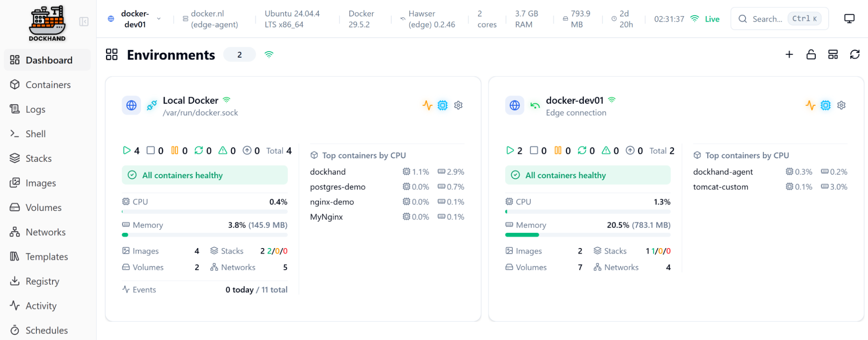The width and height of the screenshot is (868, 340).
Task: Open docker-dev01 card settings gear
Action: coord(842,105)
